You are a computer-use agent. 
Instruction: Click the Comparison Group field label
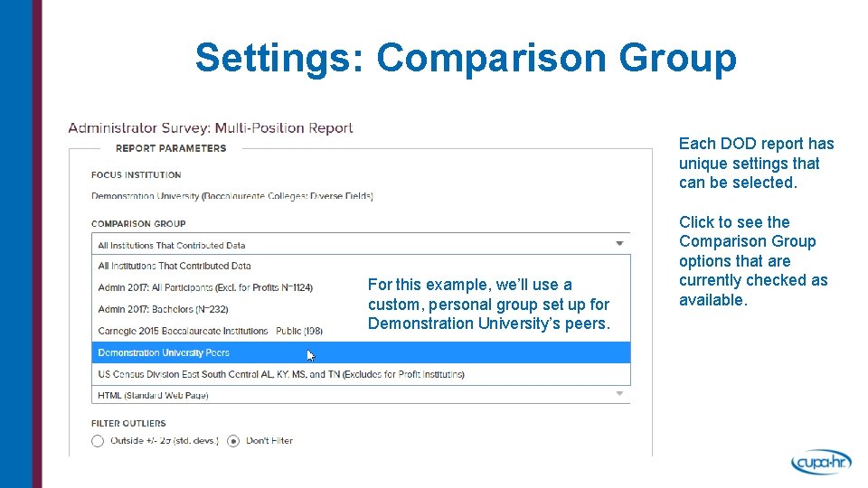tap(138, 223)
